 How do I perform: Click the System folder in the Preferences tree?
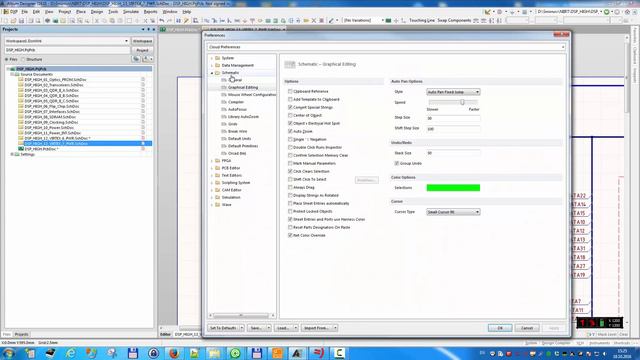point(227,58)
